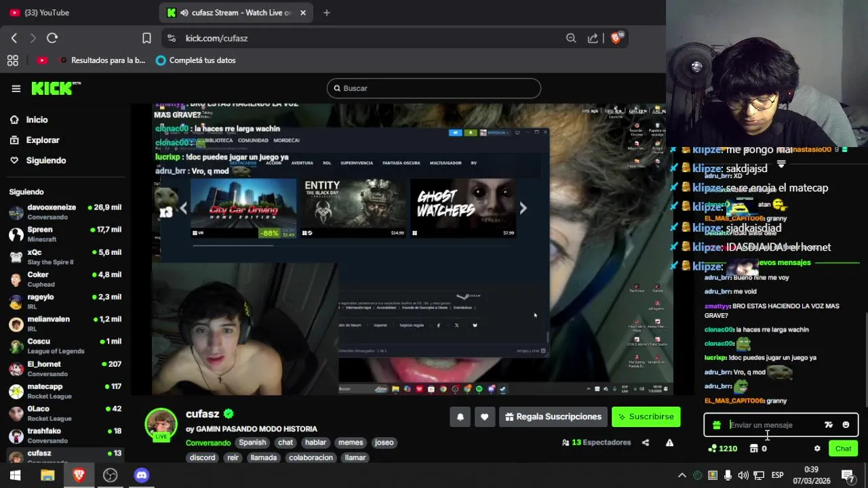Select the hablar tag

tap(315, 443)
